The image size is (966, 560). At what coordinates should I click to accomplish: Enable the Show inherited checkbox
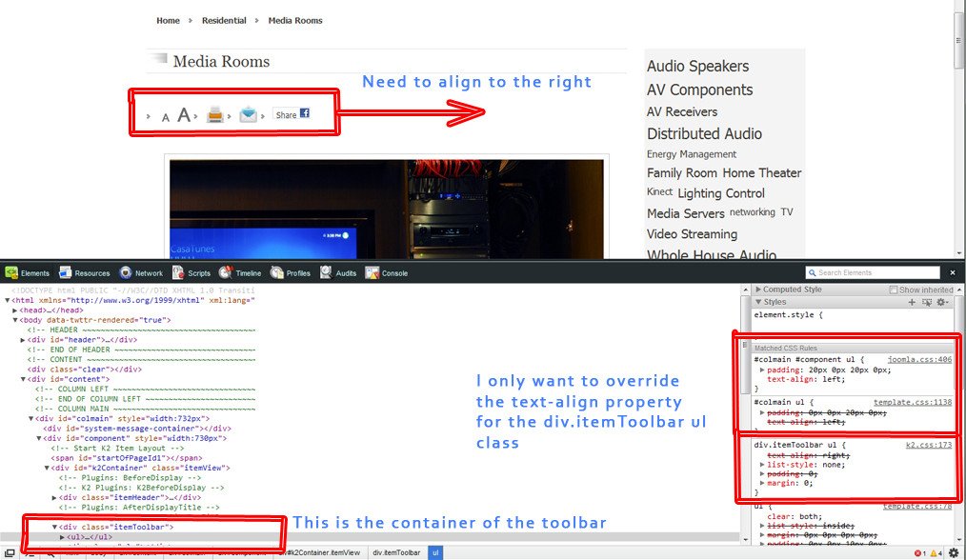[x=894, y=290]
